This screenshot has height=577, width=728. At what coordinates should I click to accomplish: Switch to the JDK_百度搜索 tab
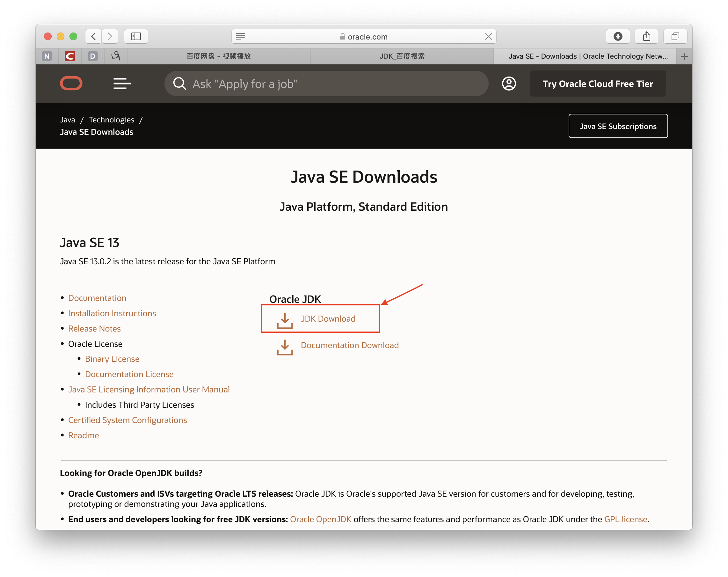[402, 56]
